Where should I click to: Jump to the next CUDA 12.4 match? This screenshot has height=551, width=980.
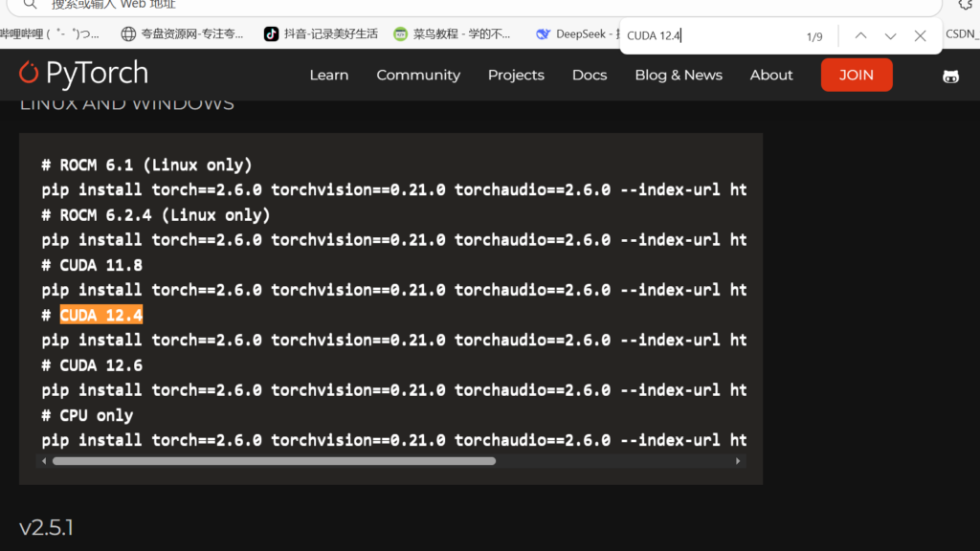click(891, 35)
